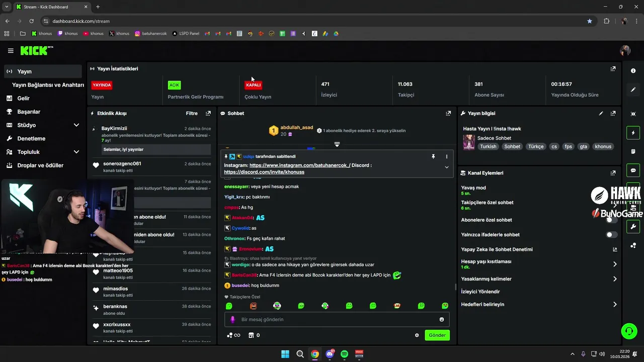
Task: Open the hamburger menu beside the Kick logo
Action: 11,51
